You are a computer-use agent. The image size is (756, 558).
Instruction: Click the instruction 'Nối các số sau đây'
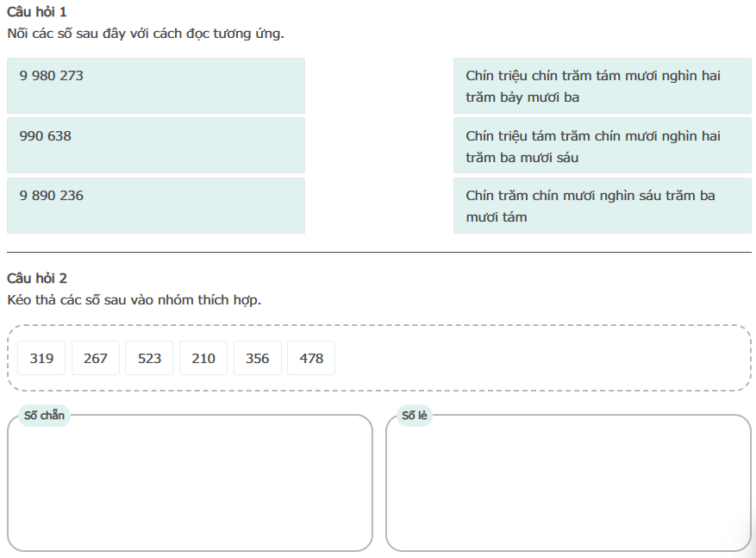[x=145, y=34]
